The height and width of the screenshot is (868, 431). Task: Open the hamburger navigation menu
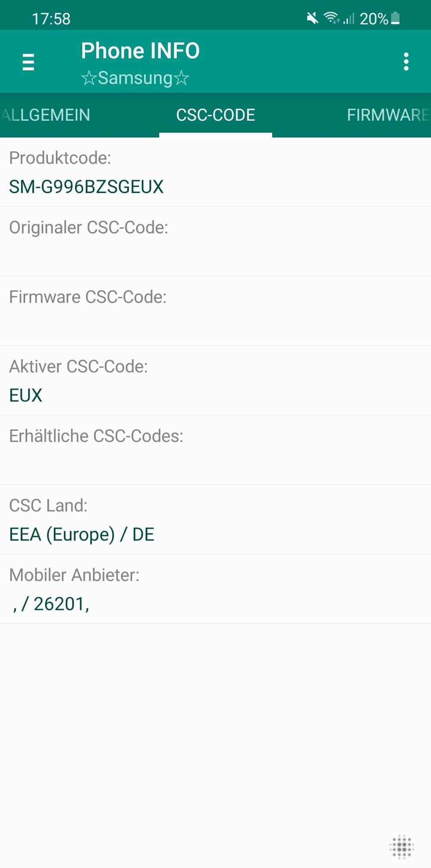[x=28, y=62]
